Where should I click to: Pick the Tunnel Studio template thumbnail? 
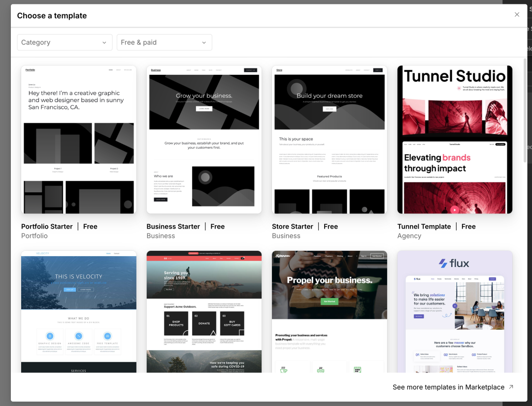455,139
